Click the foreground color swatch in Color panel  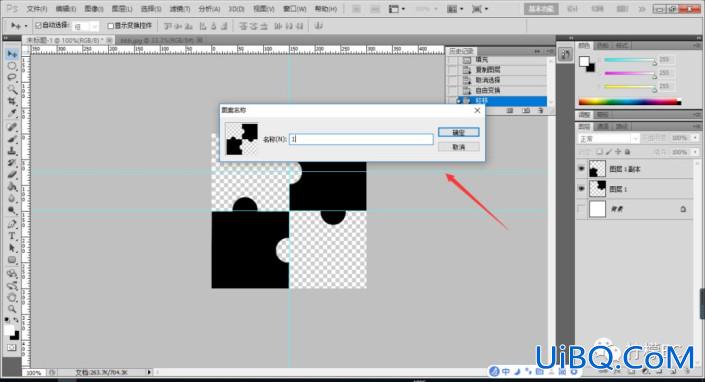tap(584, 62)
